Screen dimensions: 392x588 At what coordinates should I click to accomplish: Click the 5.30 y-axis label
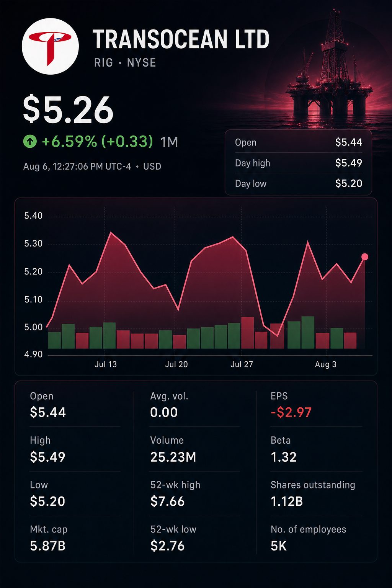(33, 244)
